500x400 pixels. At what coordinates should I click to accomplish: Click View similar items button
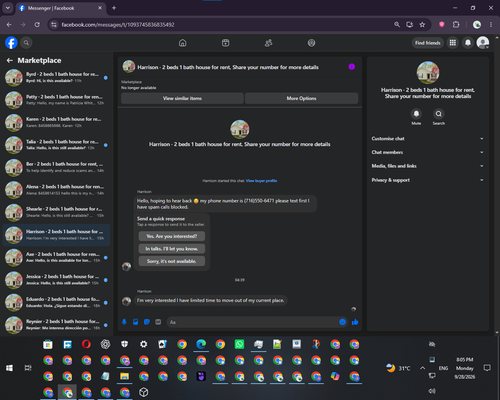click(182, 98)
